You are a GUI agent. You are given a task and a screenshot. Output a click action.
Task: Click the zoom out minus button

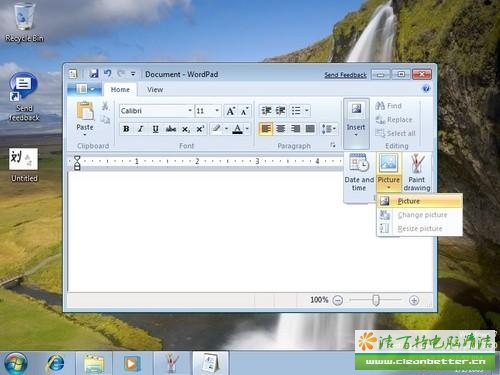(338, 301)
